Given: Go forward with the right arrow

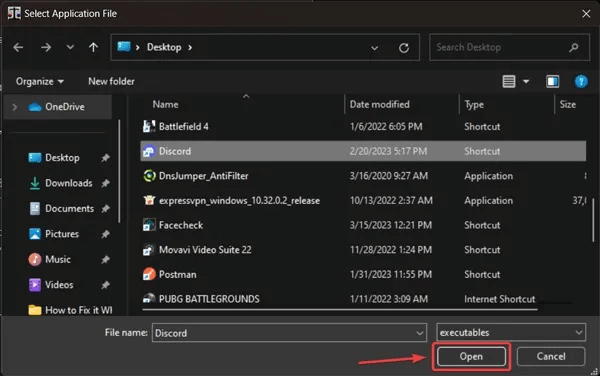Looking at the screenshot, I should click(46, 47).
